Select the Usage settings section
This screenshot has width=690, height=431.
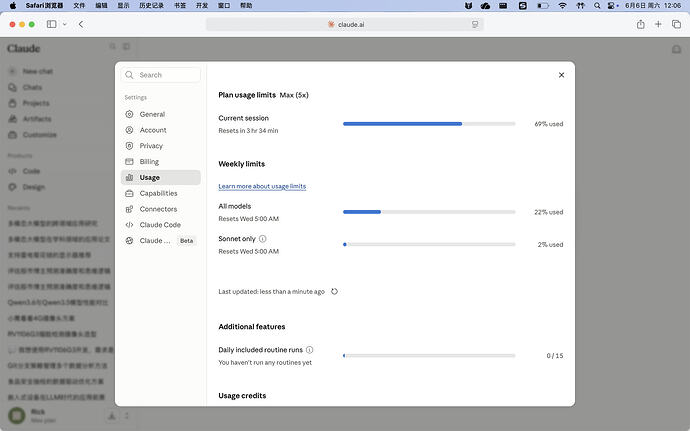point(161,177)
